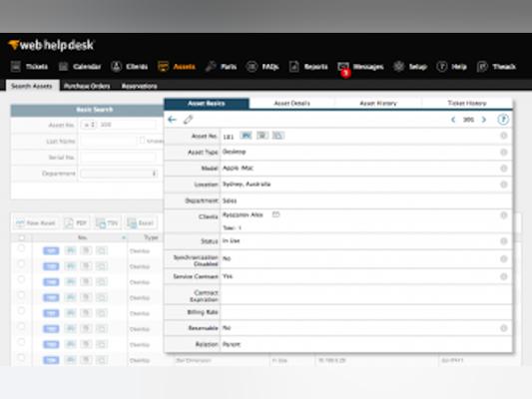Export asset list to Excel
Image resolution: width=532 pixels, height=399 pixels.
coord(141,223)
